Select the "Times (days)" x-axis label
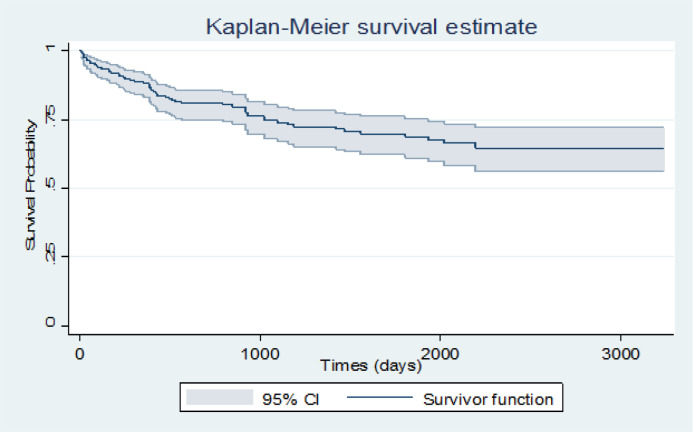The width and height of the screenshot is (693, 432). click(x=370, y=368)
